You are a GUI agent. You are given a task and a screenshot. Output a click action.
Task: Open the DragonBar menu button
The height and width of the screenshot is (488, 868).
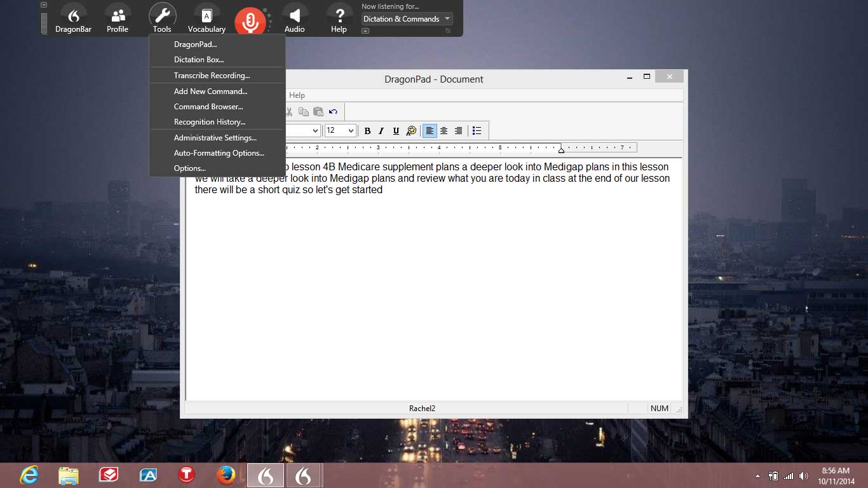pos(74,19)
